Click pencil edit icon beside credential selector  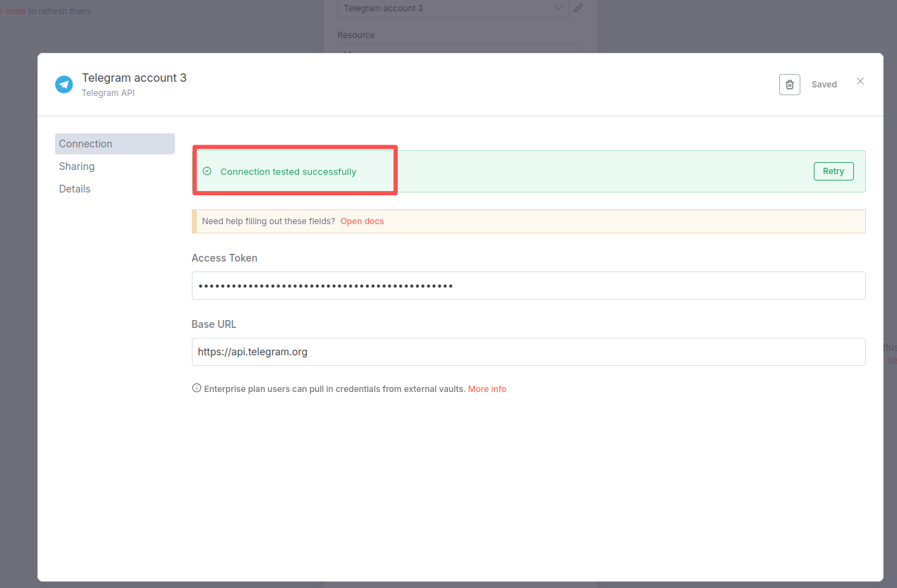(578, 8)
